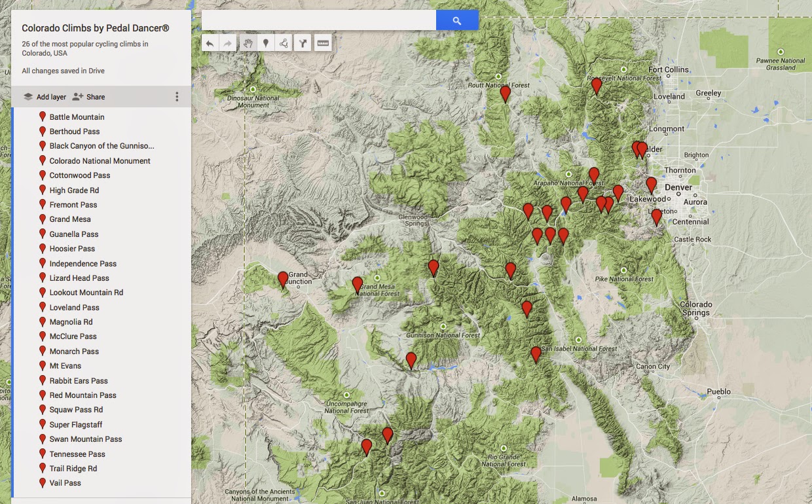Image resolution: width=812 pixels, height=504 pixels.
Task: Open the layer options three-dot menu
Action: tap(177, 96)
